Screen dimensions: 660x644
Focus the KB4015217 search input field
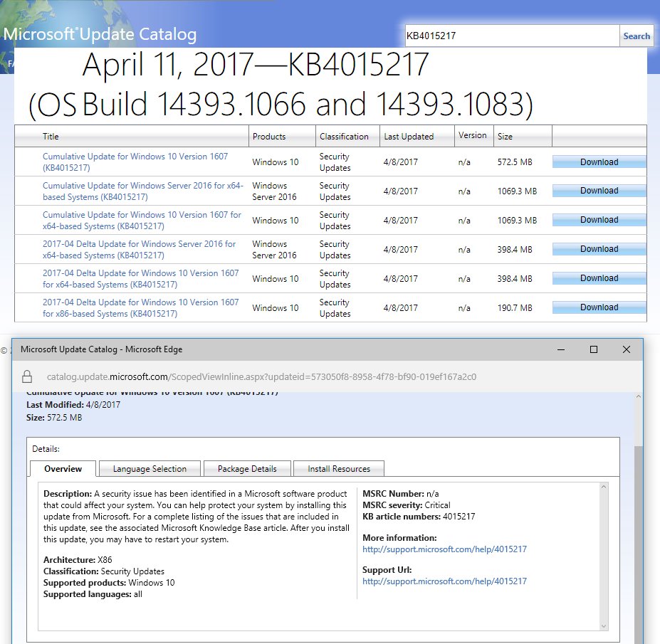512,36
